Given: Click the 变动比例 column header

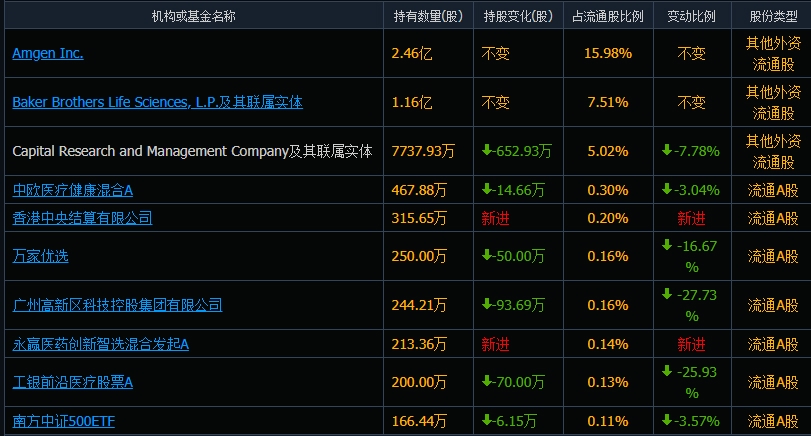Looking at the screenshot, I should click(692, 17).
